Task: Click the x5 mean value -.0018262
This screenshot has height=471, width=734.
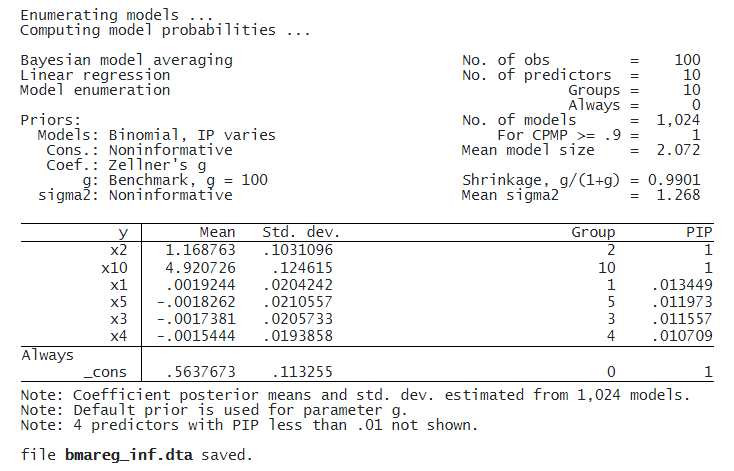Action: 196,302
